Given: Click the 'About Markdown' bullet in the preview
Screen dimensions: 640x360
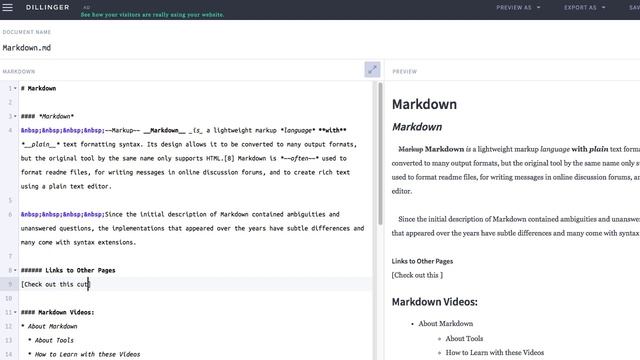Looking at the screenshot, I should coord(446,324).
